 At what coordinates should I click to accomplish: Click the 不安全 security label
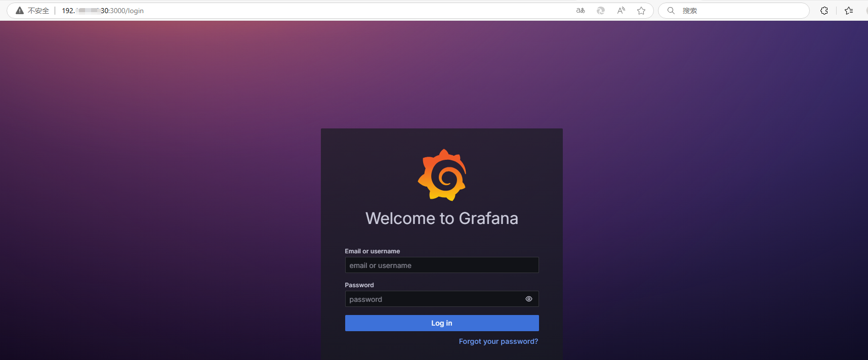38,11
